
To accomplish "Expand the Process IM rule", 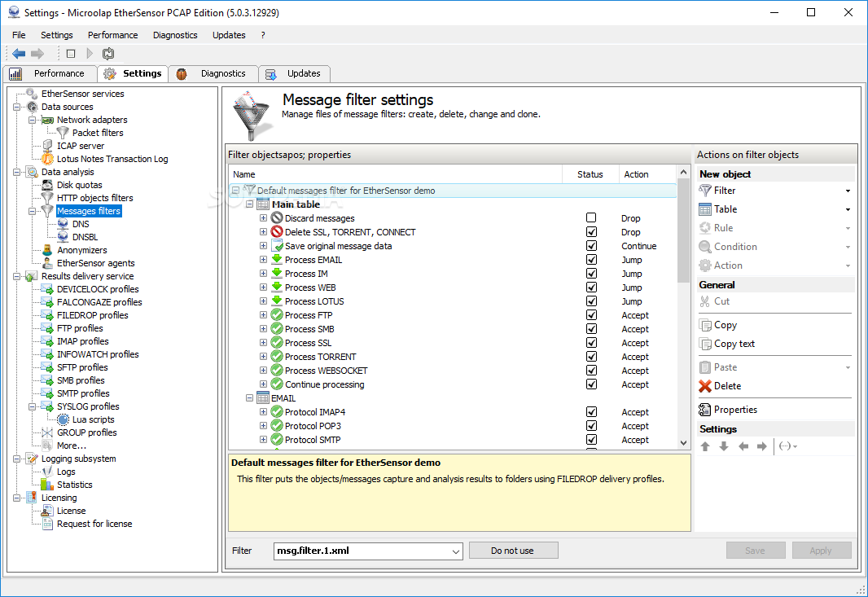I will click(264, 274).
